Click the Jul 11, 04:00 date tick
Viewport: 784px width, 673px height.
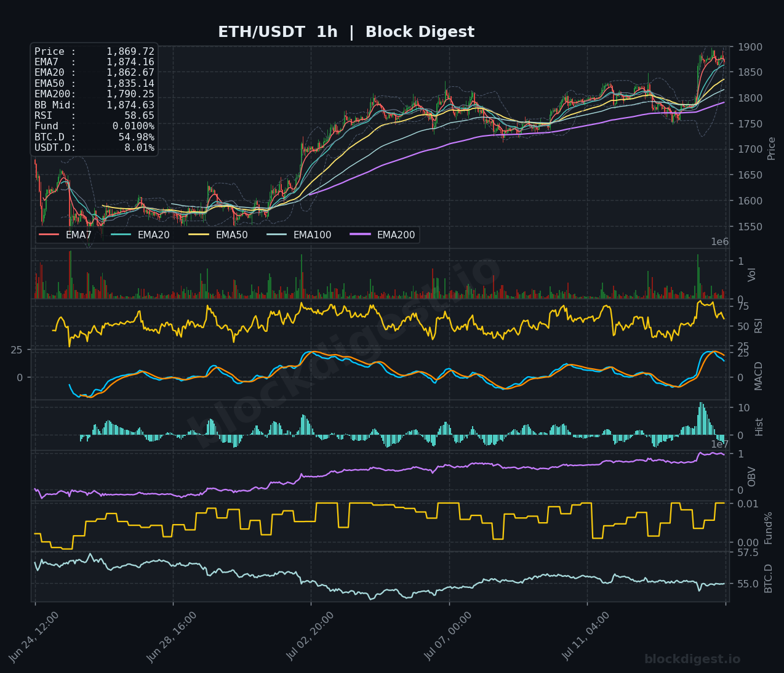point(586,637)
